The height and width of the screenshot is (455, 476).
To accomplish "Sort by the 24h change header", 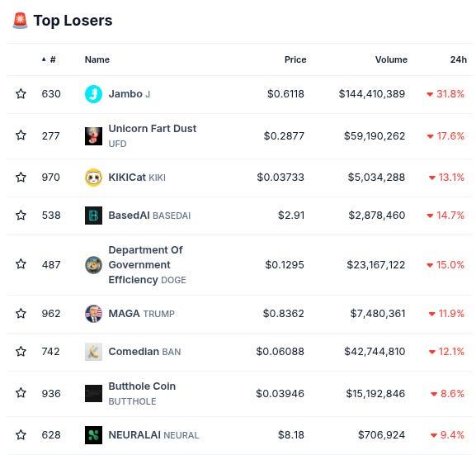I will 459,59.
